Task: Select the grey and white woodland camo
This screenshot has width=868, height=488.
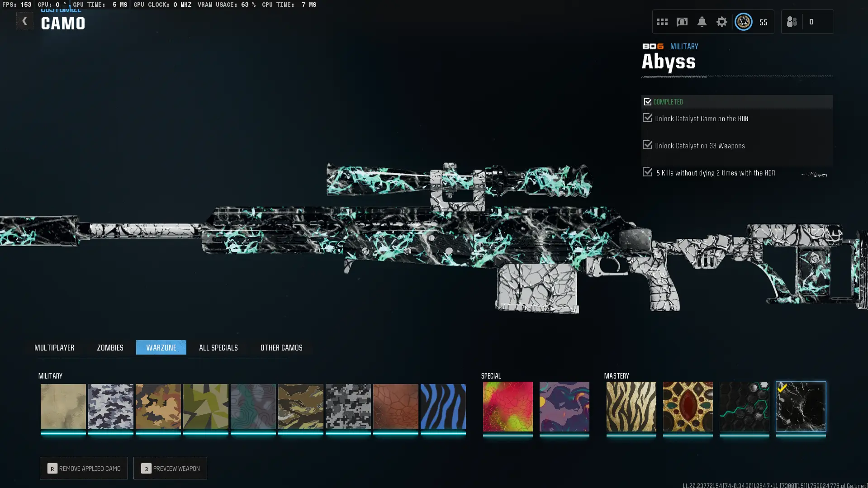Action: [x=111, y=407]
